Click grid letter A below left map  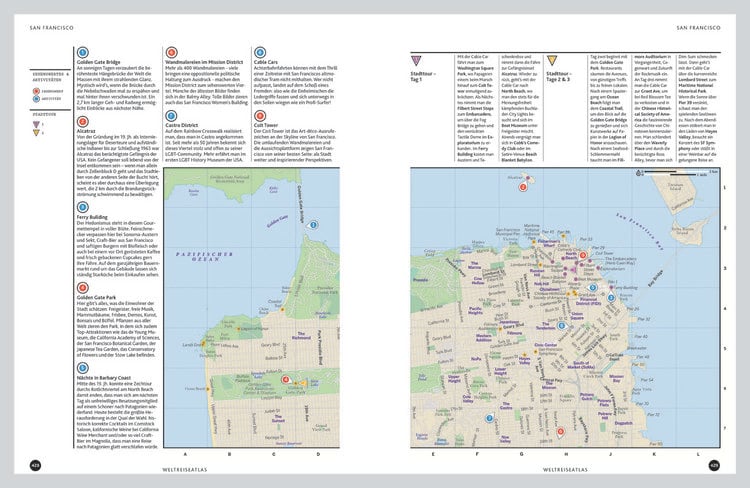coord(186,454)
